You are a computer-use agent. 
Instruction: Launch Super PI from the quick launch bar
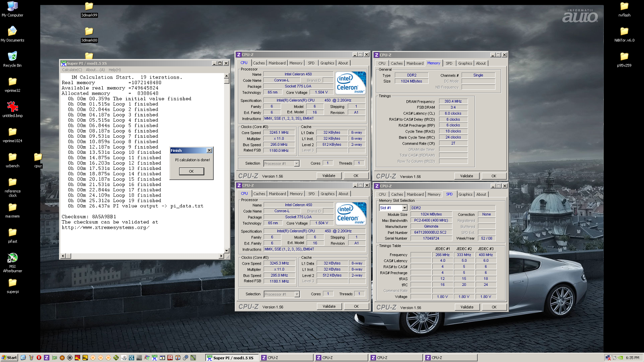(155, 358)
